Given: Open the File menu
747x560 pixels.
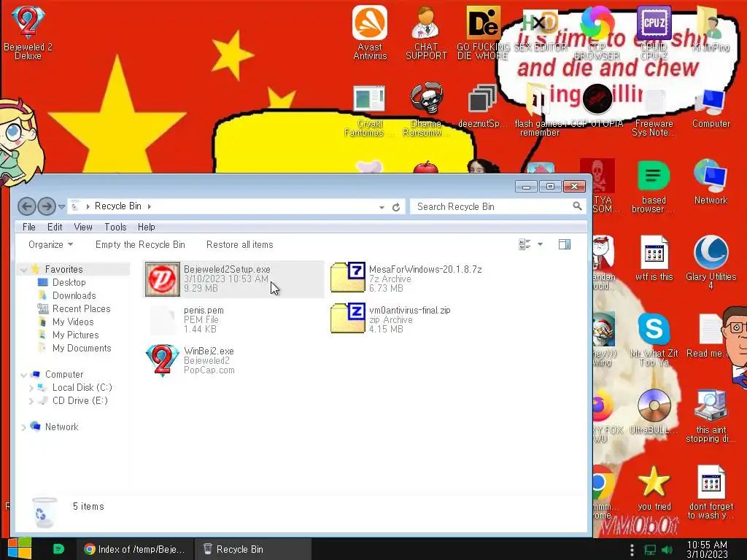Looking at the screenshot, I should pyautogui.click(x=29, y=227).
